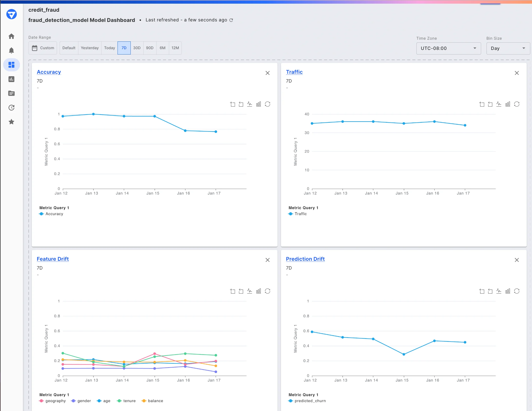The height and width of the screenshot is (411, 532).
Task: Open the Traffic chart link
Action: (294, 72)
